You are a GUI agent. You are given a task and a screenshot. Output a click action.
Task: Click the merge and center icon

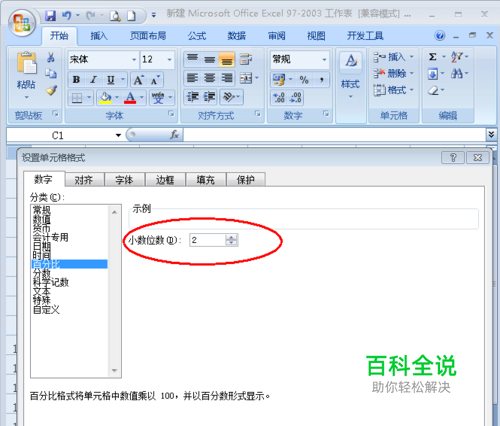coord(246,78)
